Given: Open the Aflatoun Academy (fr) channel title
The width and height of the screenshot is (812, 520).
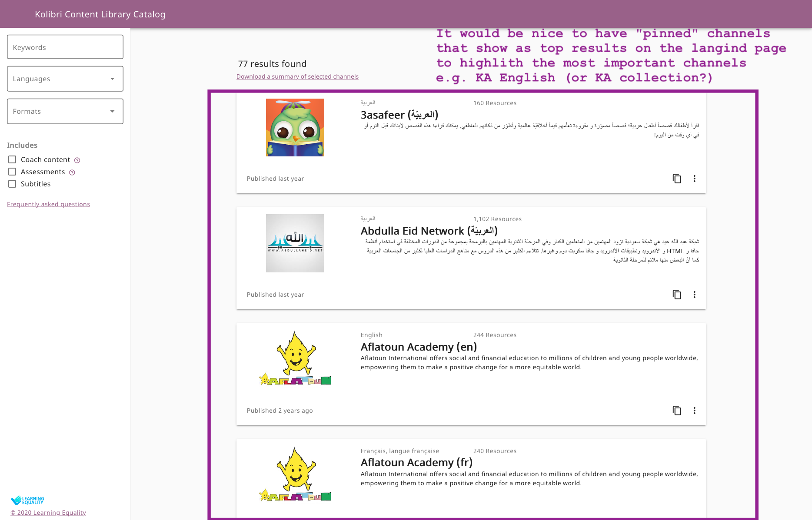Looking at the screenshot, I should [416, 463].
